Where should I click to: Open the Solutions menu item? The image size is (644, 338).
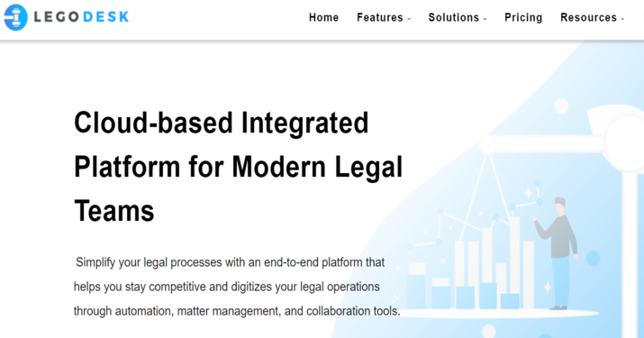[x=453, y=18]
